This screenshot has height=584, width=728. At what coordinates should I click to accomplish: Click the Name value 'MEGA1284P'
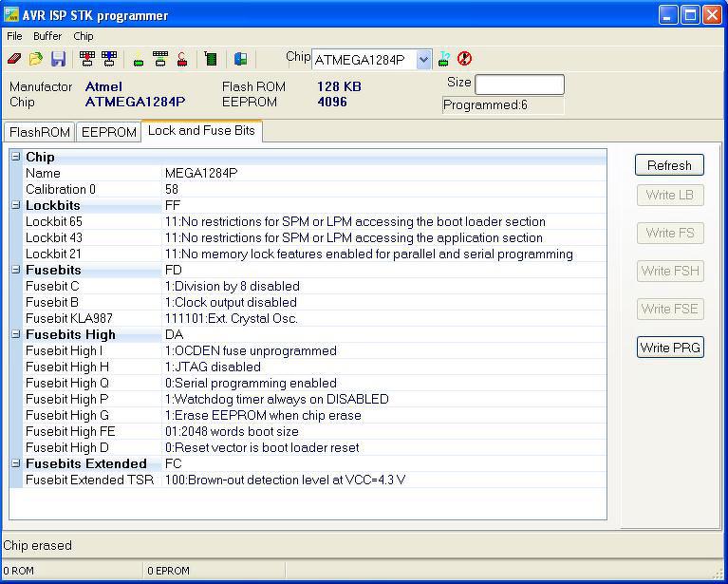[201, 173]
